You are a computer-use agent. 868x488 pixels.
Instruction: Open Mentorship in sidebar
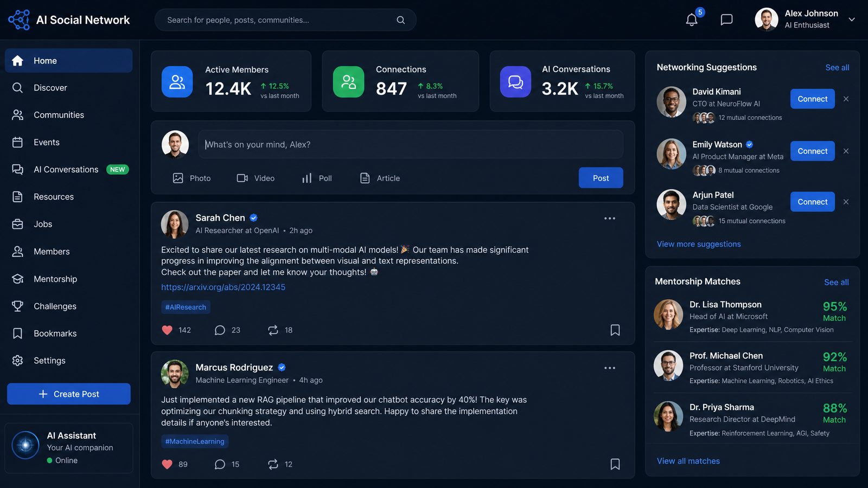tap(68, 279)
